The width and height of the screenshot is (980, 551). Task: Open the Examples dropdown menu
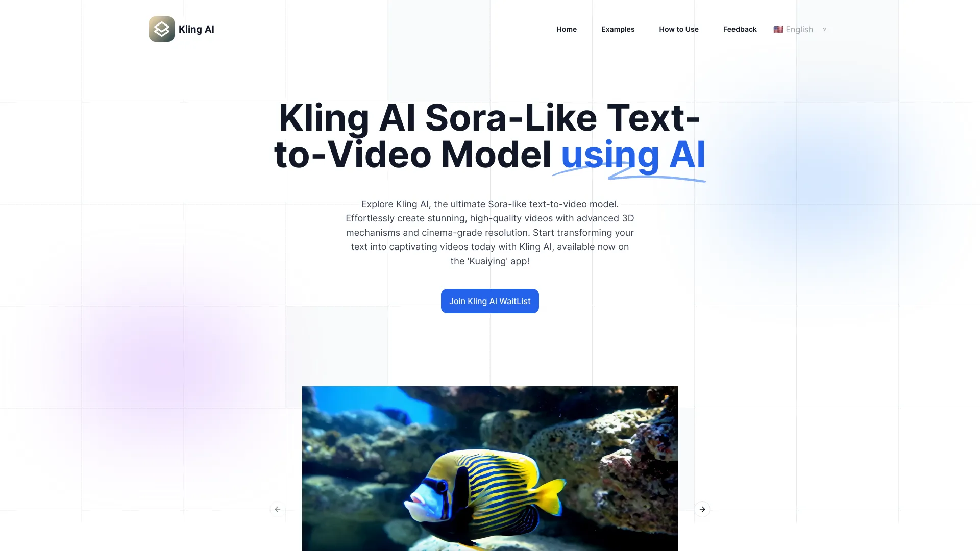[x=618, y=29]
